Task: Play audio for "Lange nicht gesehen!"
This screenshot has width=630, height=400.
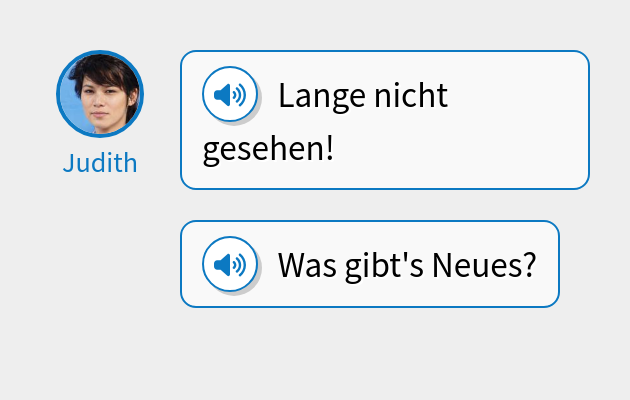Action: click(x=230, y=95)
